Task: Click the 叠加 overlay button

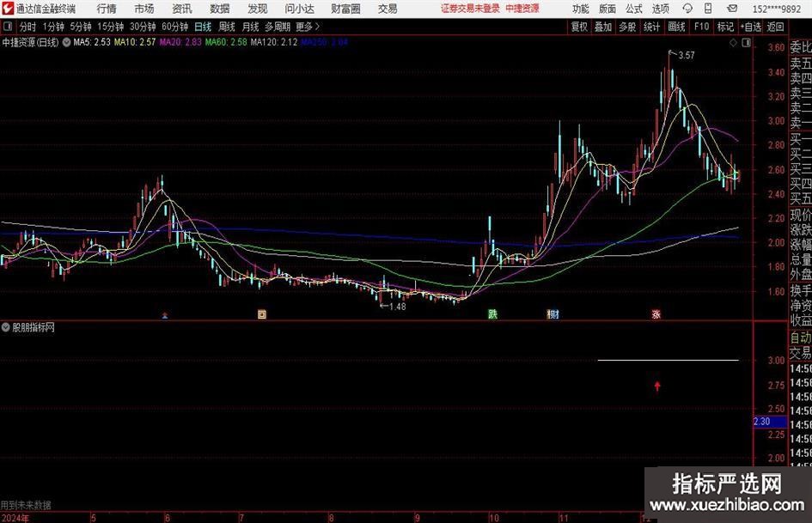Action: [603, 27]
